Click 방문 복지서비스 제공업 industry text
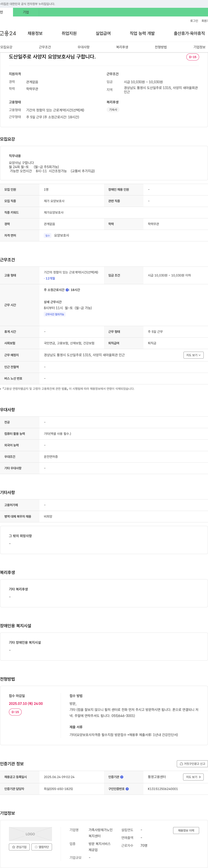This screenshot has height=868, width=208. [99, 847]
